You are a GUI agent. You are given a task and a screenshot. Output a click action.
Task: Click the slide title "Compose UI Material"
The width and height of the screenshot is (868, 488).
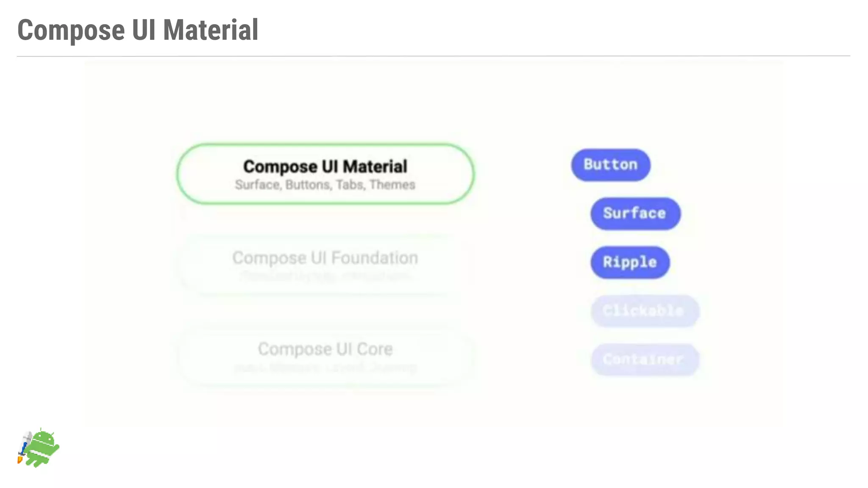(138, 30)
